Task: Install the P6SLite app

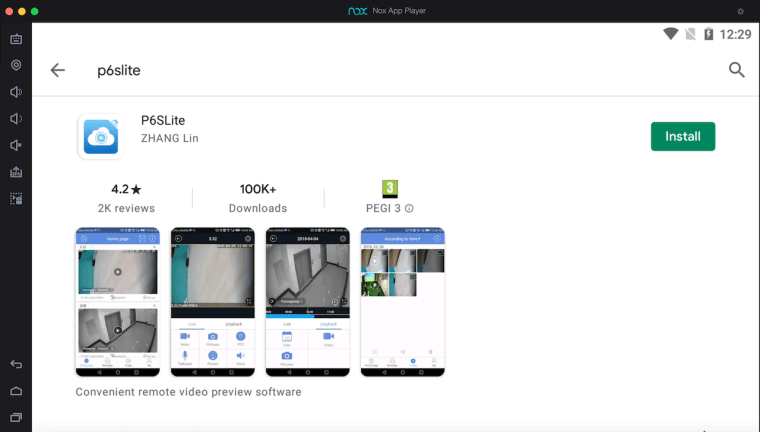Action: (x=682, y=136)
